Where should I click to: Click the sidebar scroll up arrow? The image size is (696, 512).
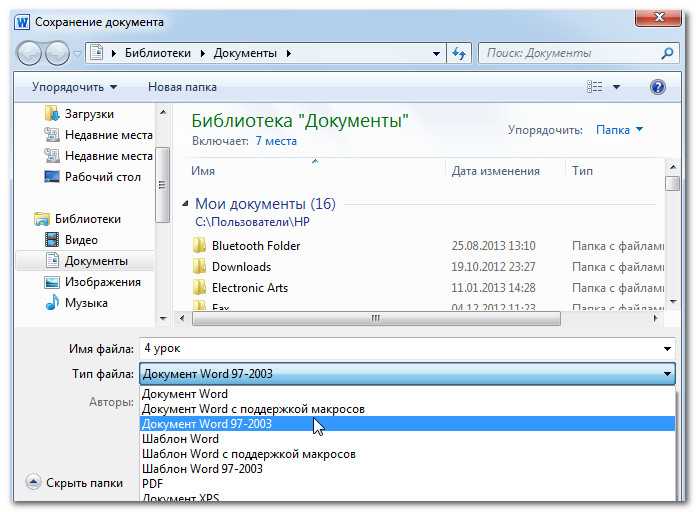coord(163,112)
